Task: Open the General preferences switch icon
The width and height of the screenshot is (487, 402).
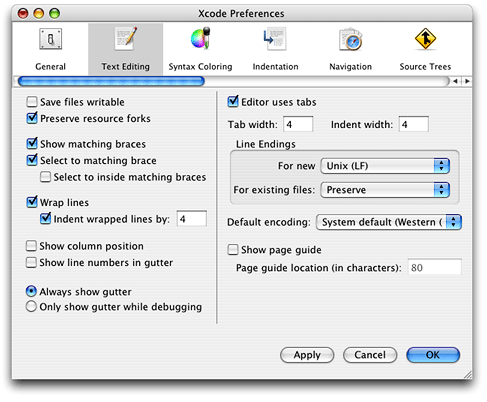Action: pyautogui.click(x=50, y=39)
